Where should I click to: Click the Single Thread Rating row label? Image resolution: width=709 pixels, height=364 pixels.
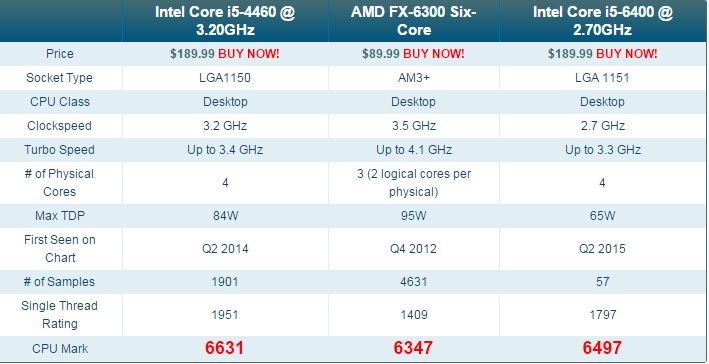pos(59,315)
